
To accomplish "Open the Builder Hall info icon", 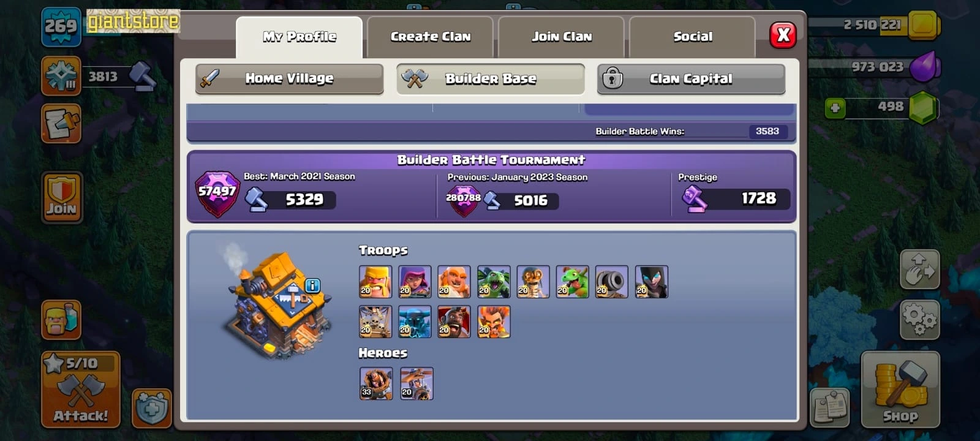I will point(312,285).
